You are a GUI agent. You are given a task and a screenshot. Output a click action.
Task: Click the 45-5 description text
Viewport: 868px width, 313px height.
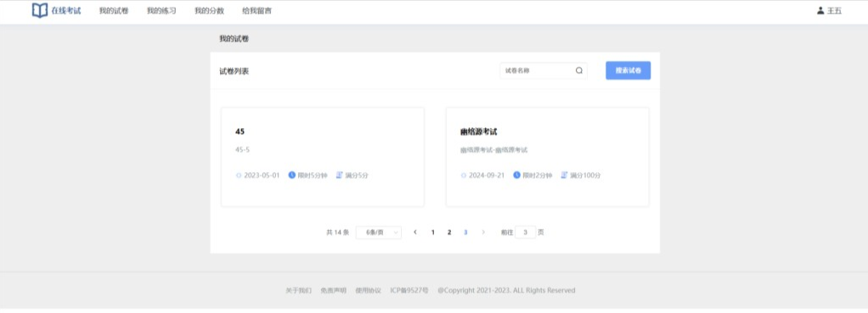click(242, 150)
